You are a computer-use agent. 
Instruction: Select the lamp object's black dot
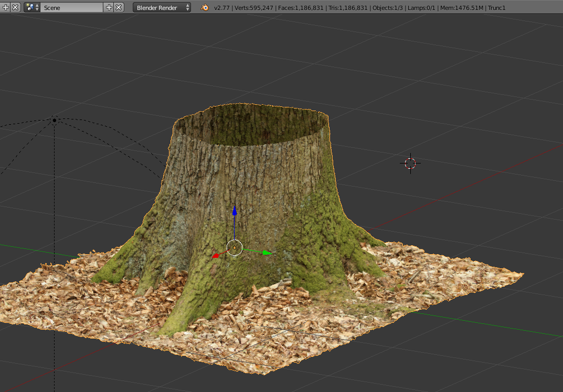(x=54, y=121)
